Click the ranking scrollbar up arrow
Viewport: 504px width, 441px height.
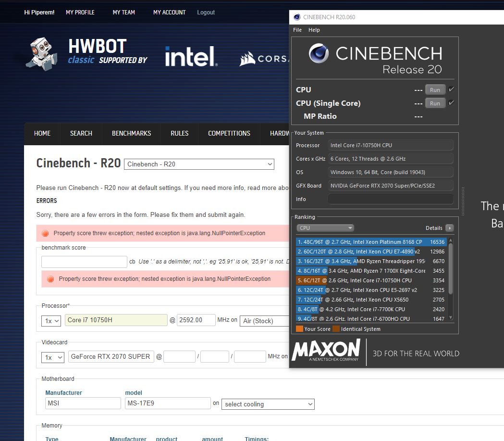(451, 240)
